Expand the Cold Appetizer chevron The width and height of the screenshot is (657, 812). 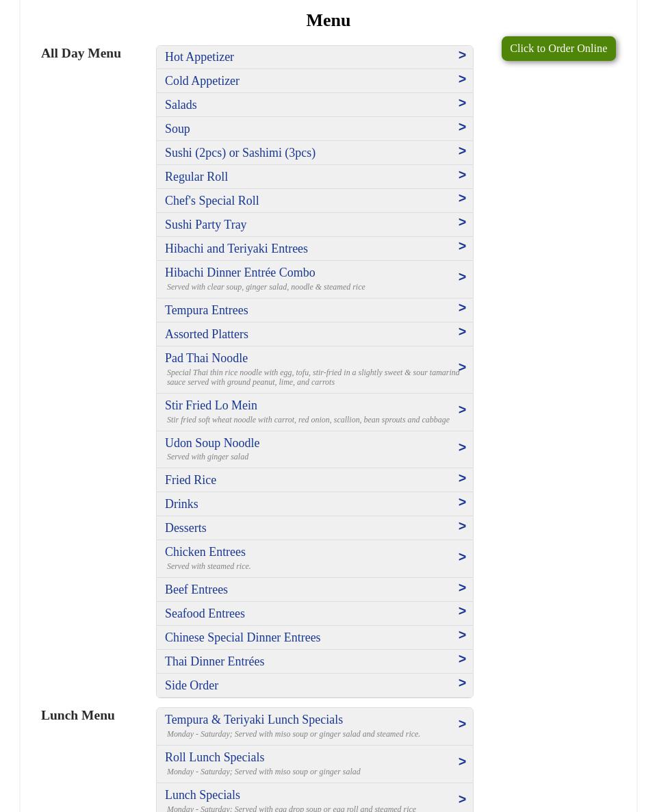click(x=462, y=79)
